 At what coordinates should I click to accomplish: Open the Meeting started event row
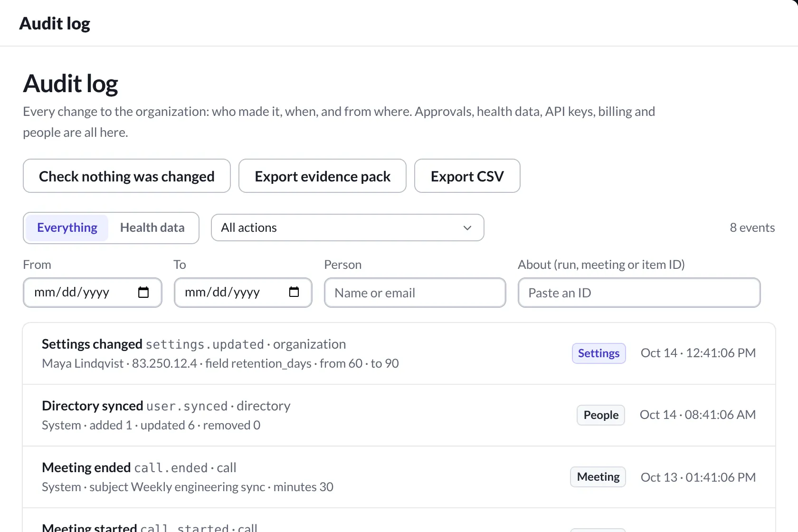399,521
